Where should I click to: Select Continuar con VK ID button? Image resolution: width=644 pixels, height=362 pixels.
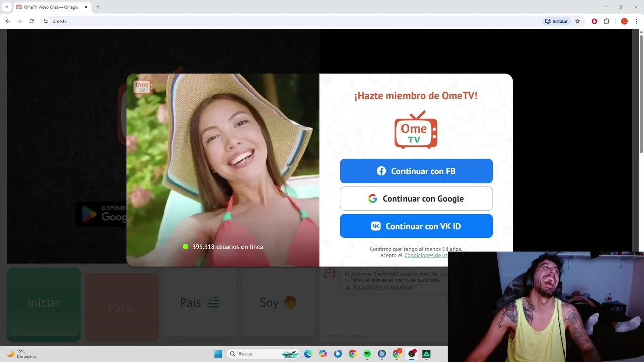(416, 226)
